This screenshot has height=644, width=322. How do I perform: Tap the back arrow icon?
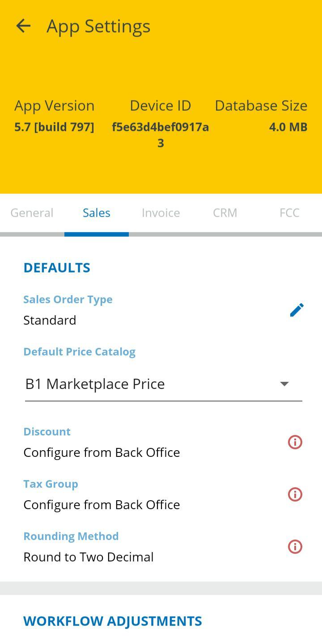click(23, 26)
